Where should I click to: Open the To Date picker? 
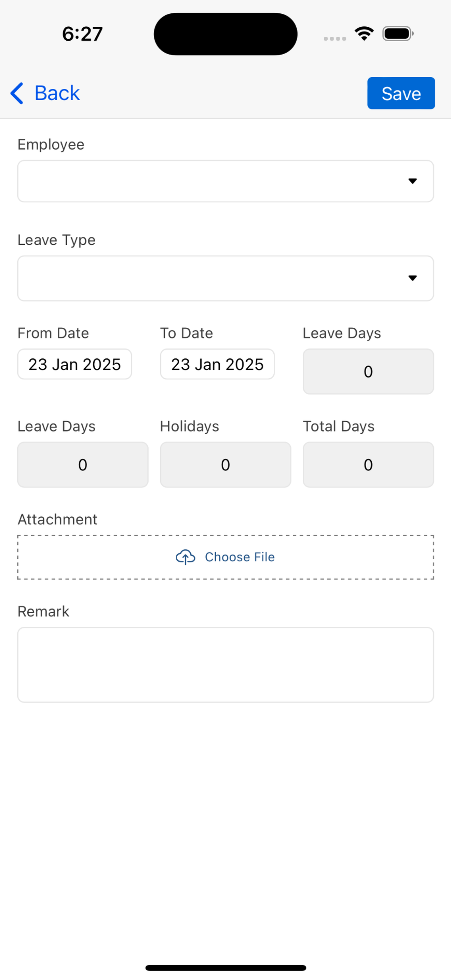pyautogui.click(x=217, y=364)
